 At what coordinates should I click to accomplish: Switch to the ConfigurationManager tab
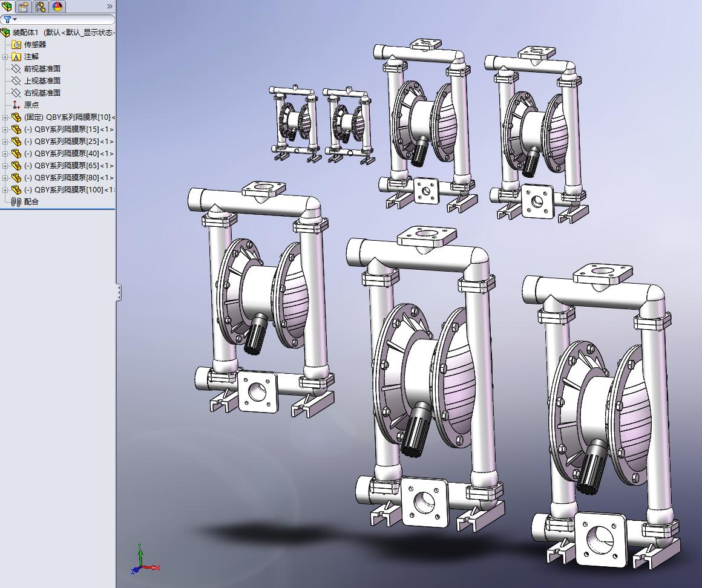[x=41, y=6]
